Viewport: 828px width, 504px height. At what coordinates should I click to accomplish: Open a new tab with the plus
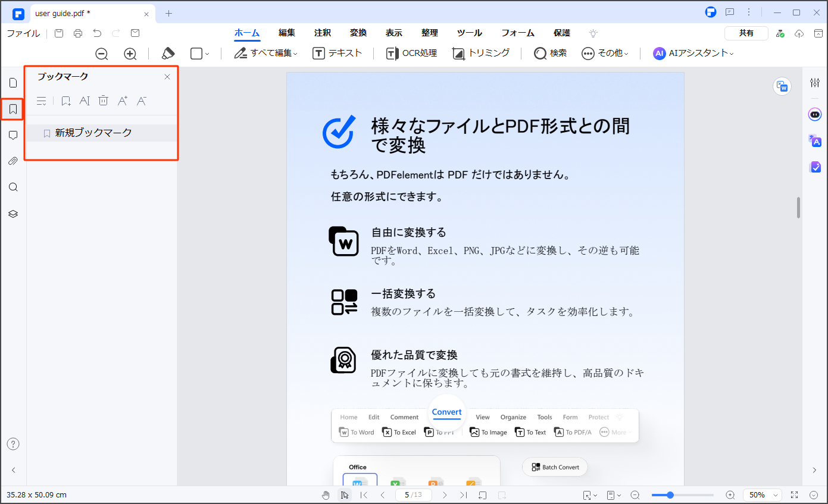point(168,13)
